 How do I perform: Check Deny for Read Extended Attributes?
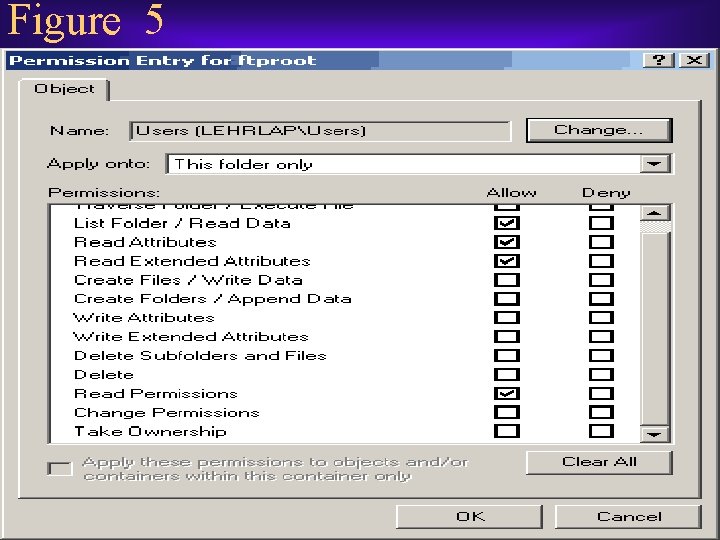pyautogui.click(x=602, y=261)
